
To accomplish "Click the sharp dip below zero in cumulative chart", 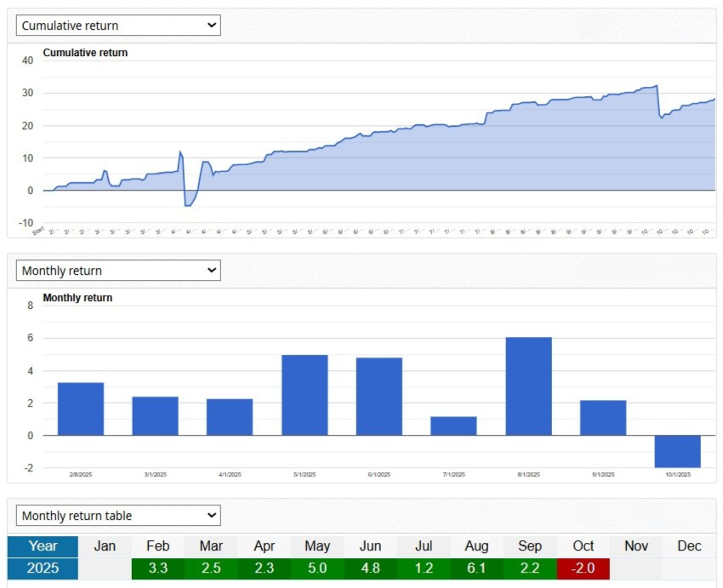I will pos(188,204).
